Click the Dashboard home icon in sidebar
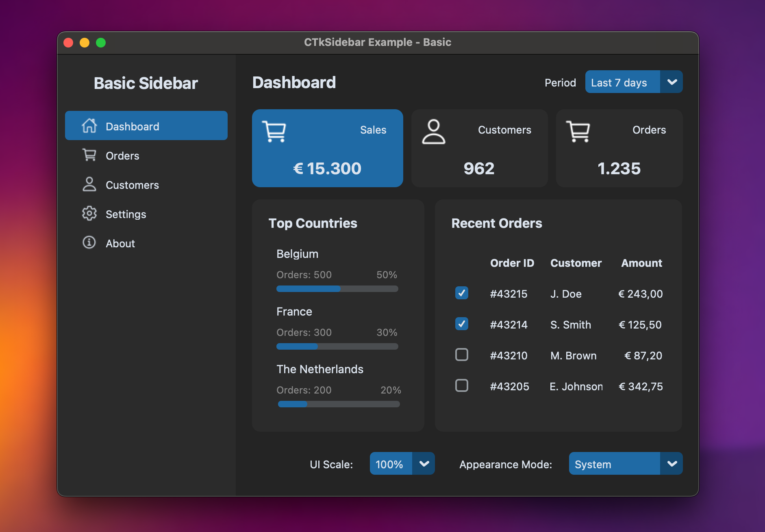765x532 pixels. pyautogui.click(x=89, y=126)
